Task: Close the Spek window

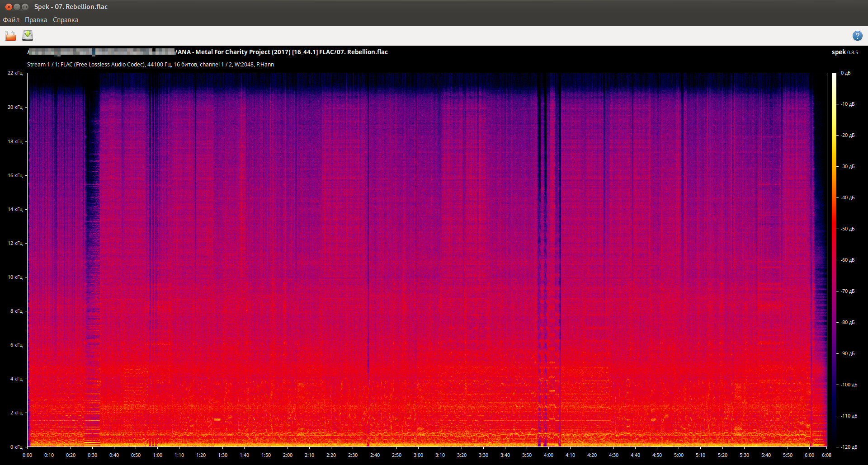Action: tap(9, 7)
